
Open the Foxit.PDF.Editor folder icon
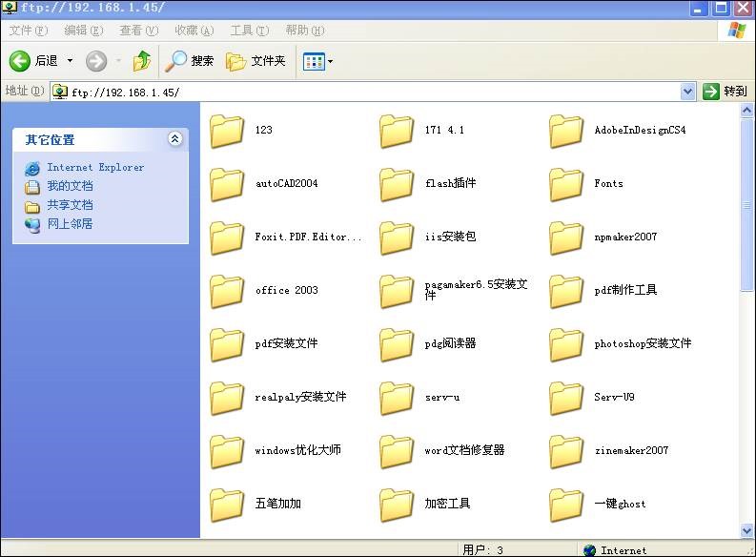coord(227,237)
